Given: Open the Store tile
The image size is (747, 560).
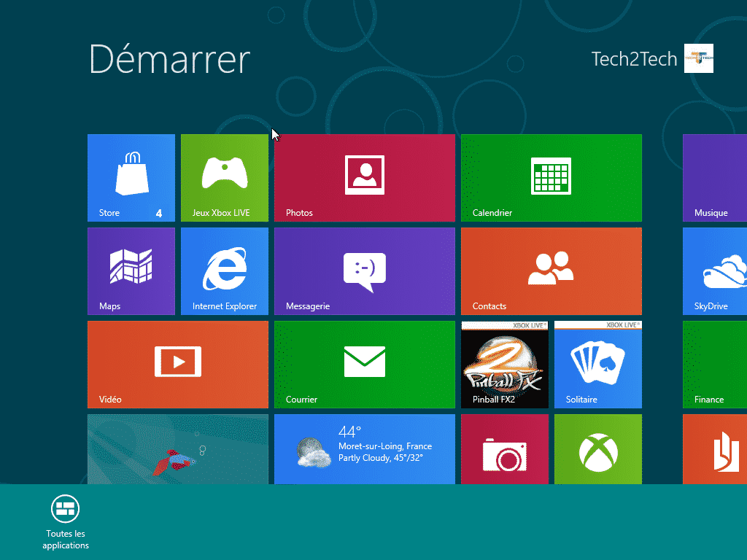Looking at the screenshot, I should click(131, 178).
